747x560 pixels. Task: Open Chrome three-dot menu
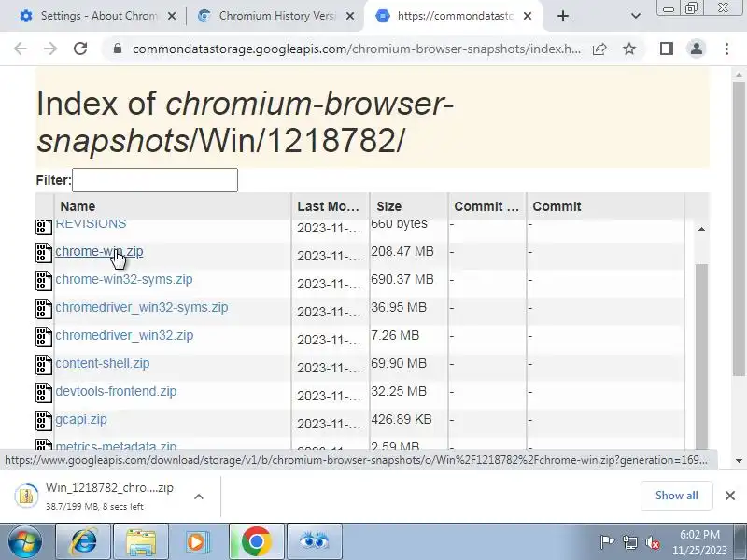726,49
